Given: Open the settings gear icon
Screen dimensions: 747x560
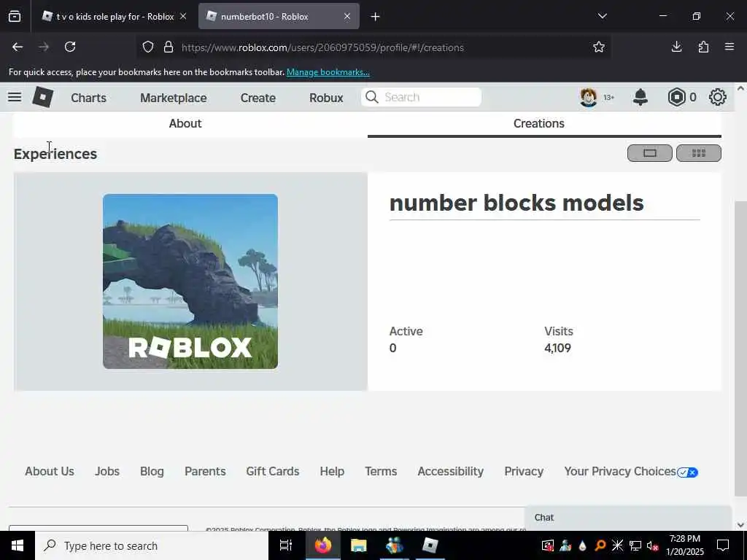Looking at the screenshot, I should tap(718, 97).
